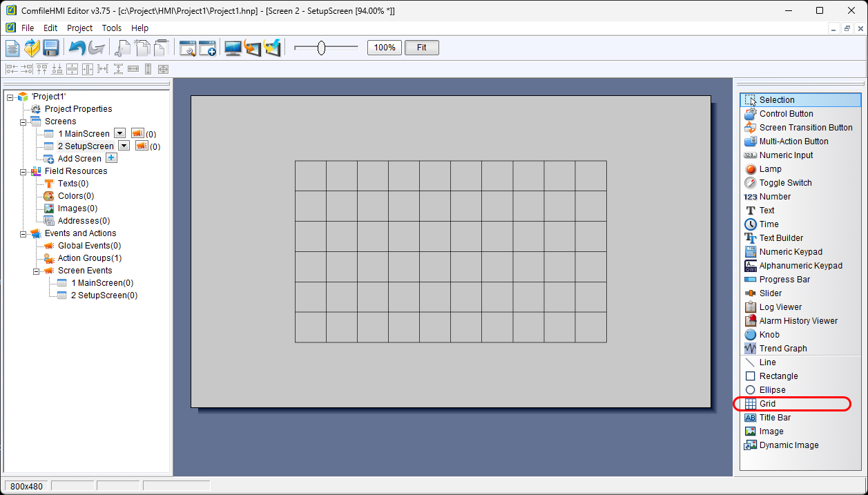Click the Fit zoom button
Viewport: 868px width, 495px height.
pos(421,48)
